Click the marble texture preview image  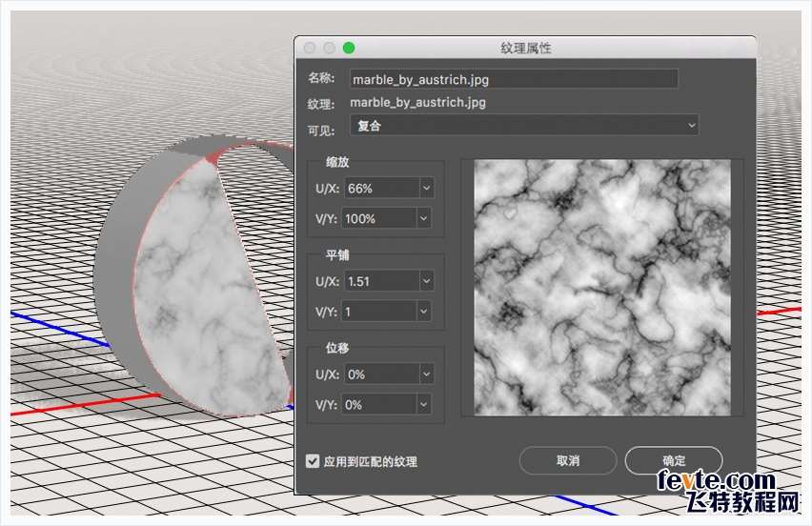click(602, 288)
